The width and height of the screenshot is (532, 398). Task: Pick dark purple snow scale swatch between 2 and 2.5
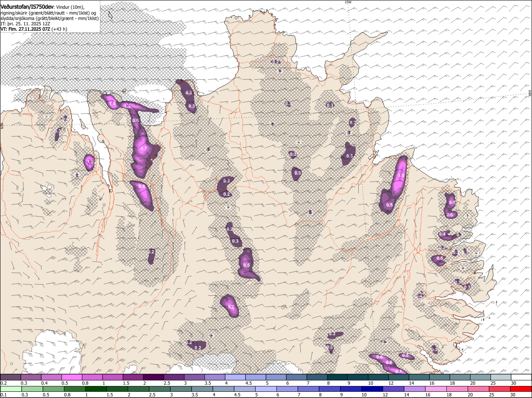[x=153, y=377]
